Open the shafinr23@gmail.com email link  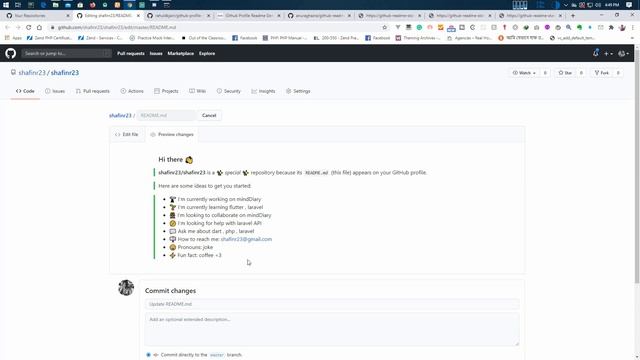point(246,239)
